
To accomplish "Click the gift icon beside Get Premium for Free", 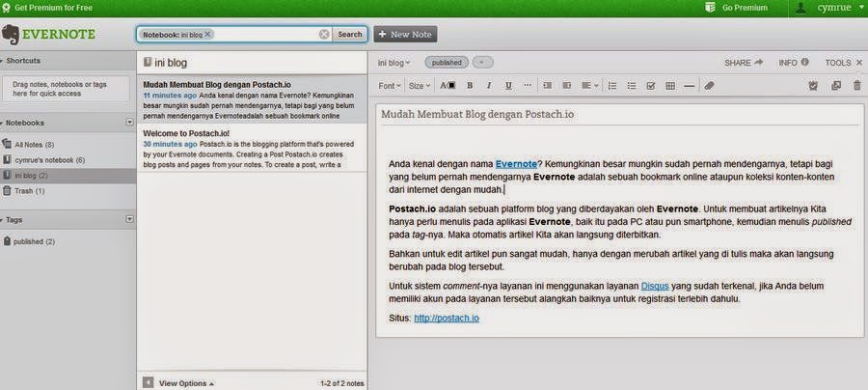I will point(6,8).
